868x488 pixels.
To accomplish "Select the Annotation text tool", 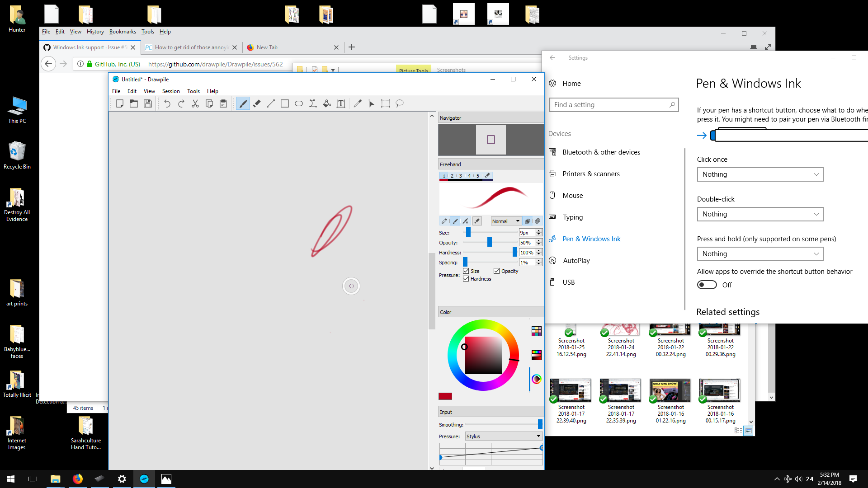I will point(340,103).
